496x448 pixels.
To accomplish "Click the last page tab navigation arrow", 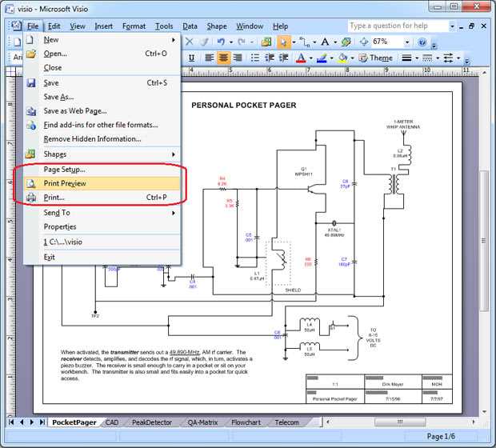I will tap(42, 422).
